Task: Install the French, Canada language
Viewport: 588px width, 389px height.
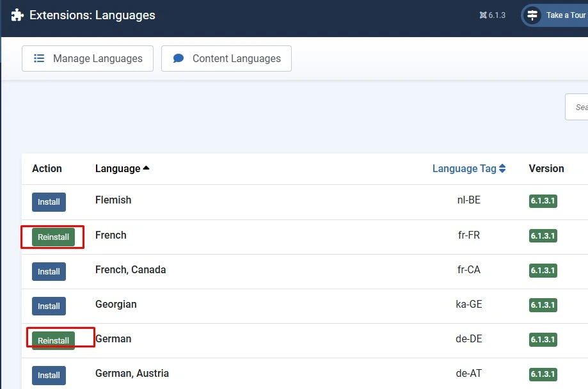Action: 49,271
